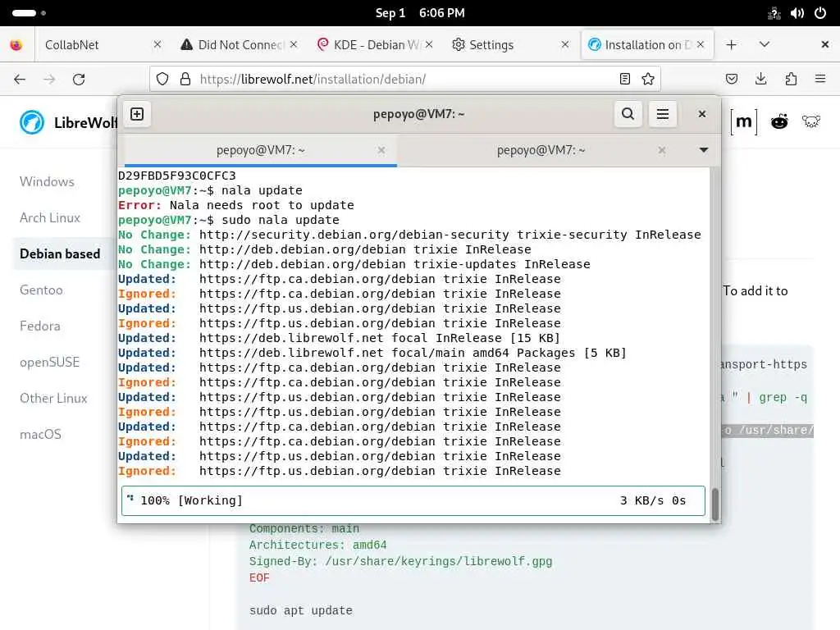
Task: Open the LibreWolf logo home link
Action: click(68, 122)
